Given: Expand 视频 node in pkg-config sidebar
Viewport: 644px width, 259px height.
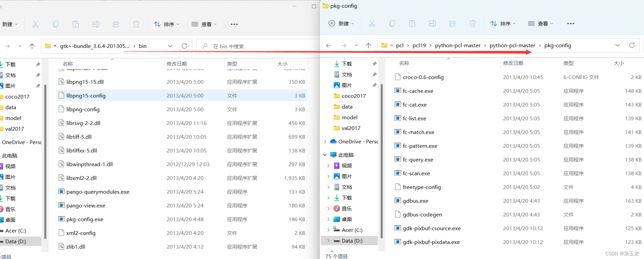Looking at the screenshot, I should point(328,166).
